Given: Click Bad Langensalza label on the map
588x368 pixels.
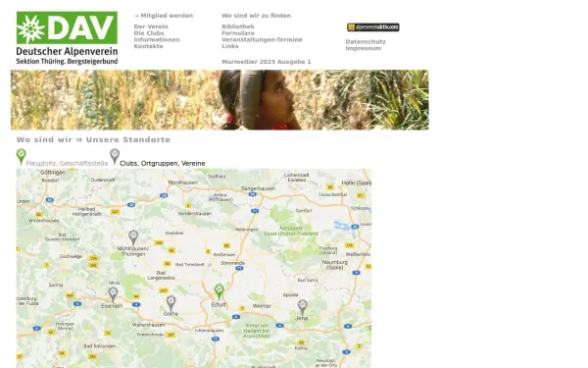Looking at the screenshot, I should (161, 275).
